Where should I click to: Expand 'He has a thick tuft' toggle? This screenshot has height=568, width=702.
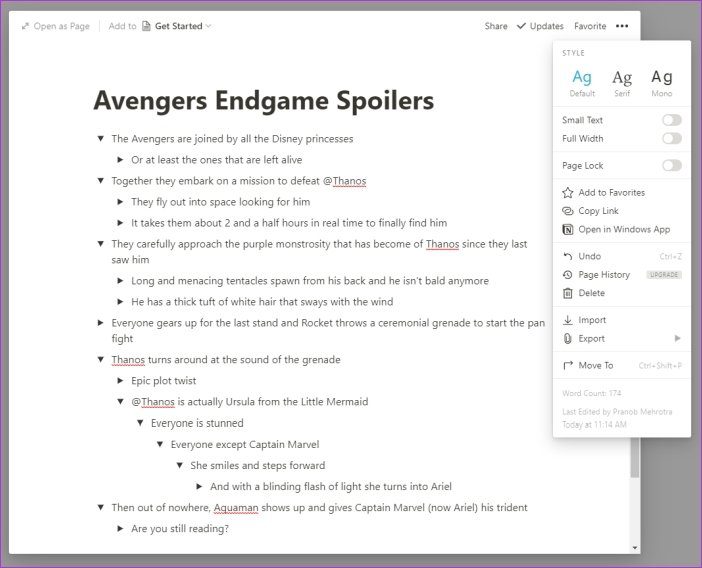tap(120, 302)
